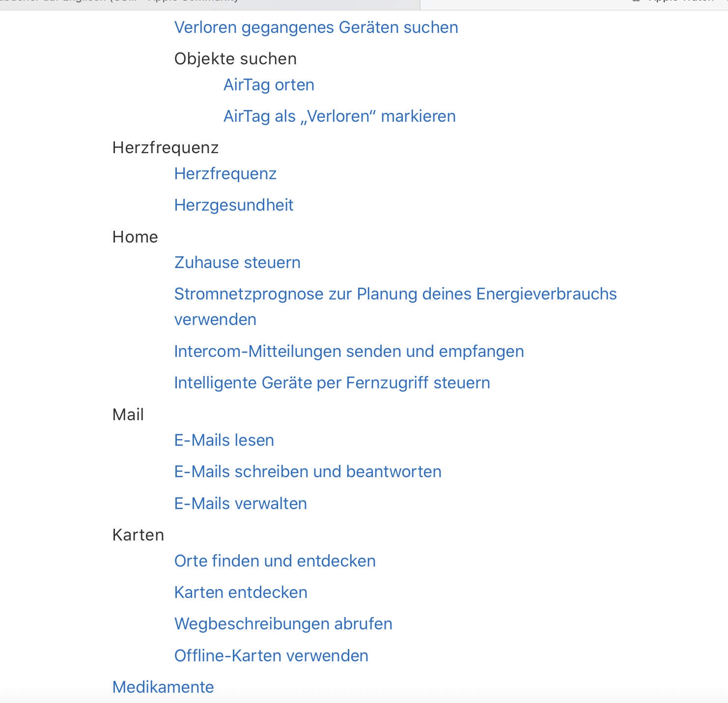Open the 'Wegbeschreibungen abrufen' link
Screen dimensions: 728x703
click(x=283, y=624)
